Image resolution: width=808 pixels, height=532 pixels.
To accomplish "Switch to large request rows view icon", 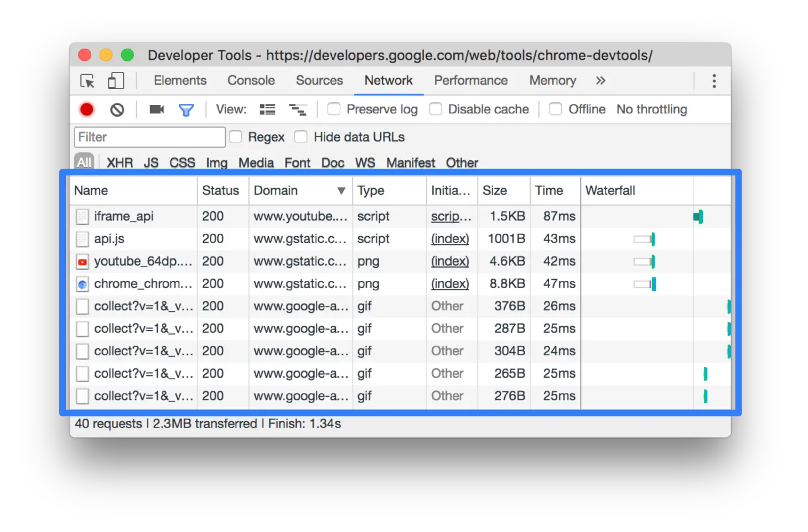I will (x=267, y=109).
